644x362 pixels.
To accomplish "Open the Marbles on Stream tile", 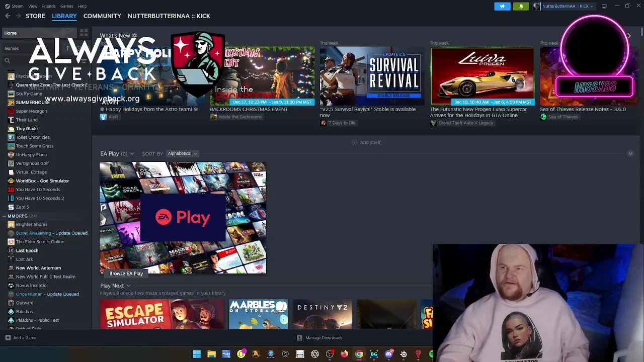I will coord(258,314).
